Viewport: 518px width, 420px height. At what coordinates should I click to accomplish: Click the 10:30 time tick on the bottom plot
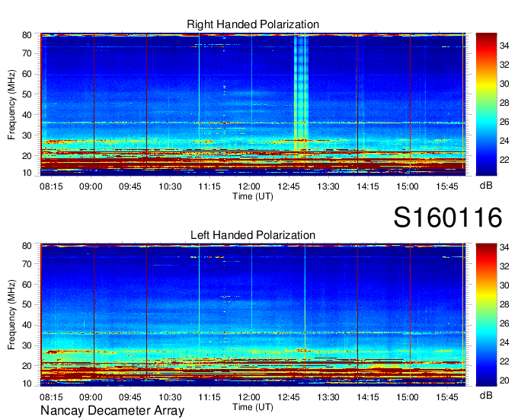pos(170,397)
